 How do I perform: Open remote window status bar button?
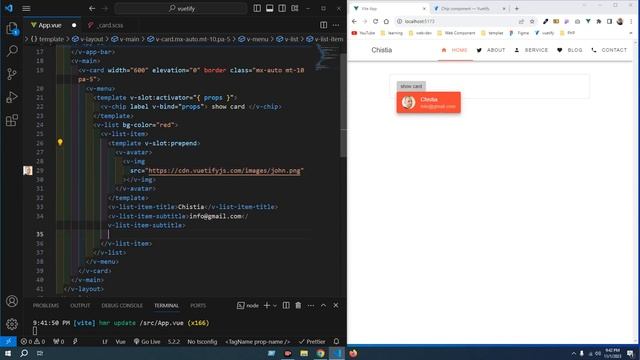8,341
